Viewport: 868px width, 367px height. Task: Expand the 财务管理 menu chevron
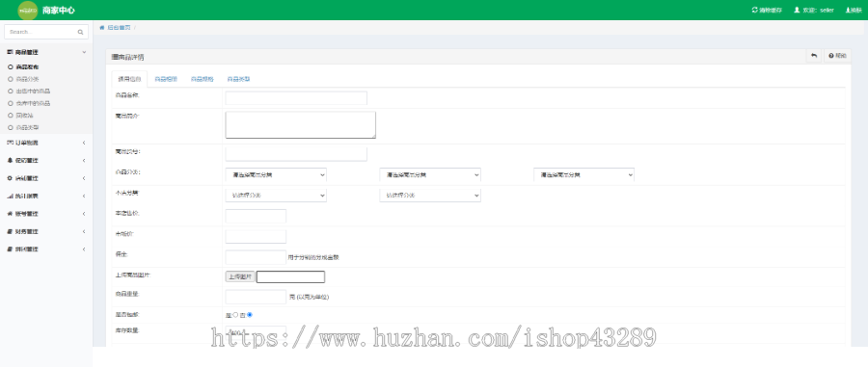coord(84,231)
